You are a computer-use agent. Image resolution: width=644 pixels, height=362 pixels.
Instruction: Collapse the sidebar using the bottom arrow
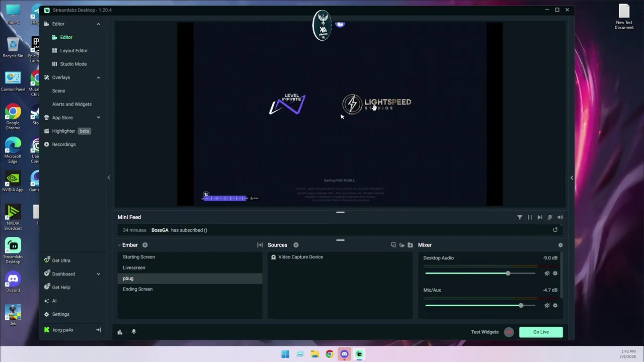click(99, 330)
